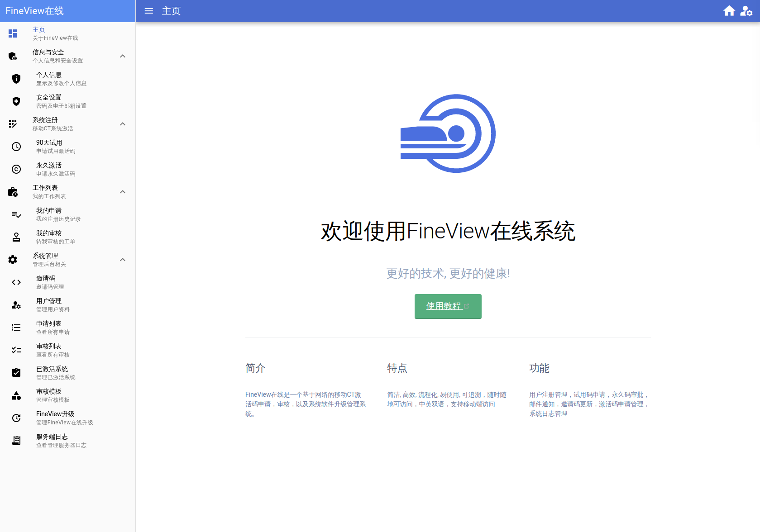Click the 特点 heading
The width and height of the screenshot is (760, 532).
[x=397, y=368]
